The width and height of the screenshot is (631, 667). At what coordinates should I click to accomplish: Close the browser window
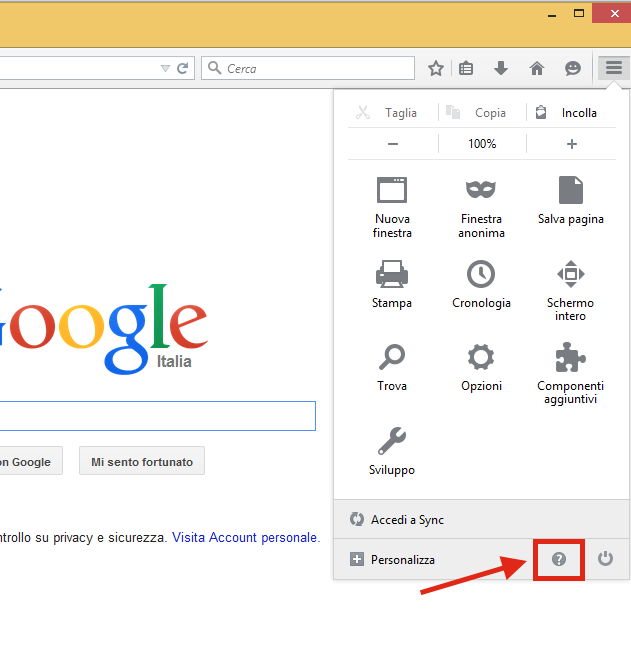tap(614, 14)
